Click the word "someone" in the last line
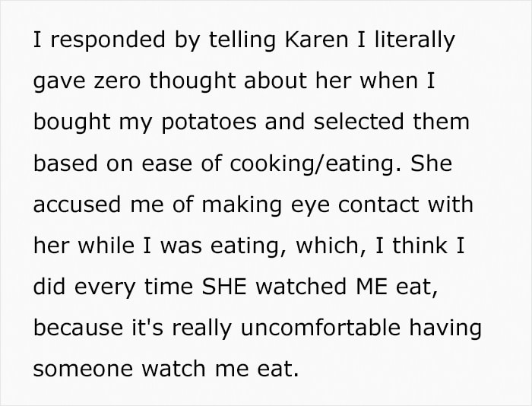 [x=83, y=369]
